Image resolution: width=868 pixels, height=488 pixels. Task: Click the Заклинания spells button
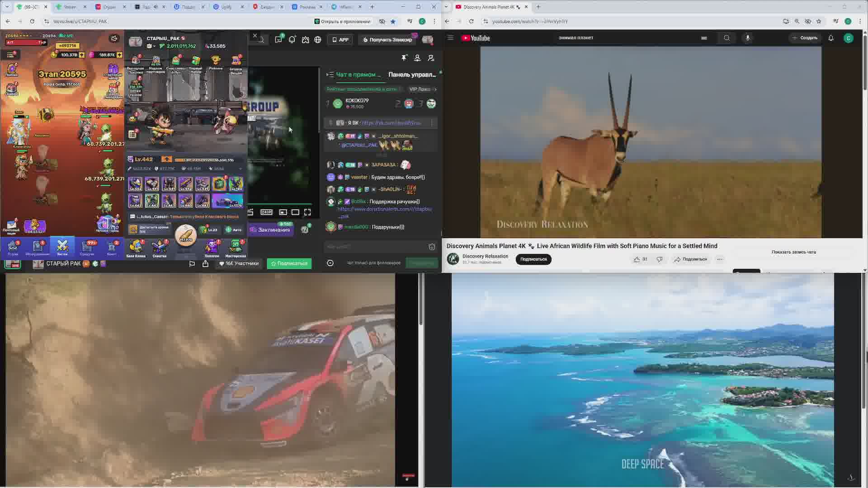(270, 230)
